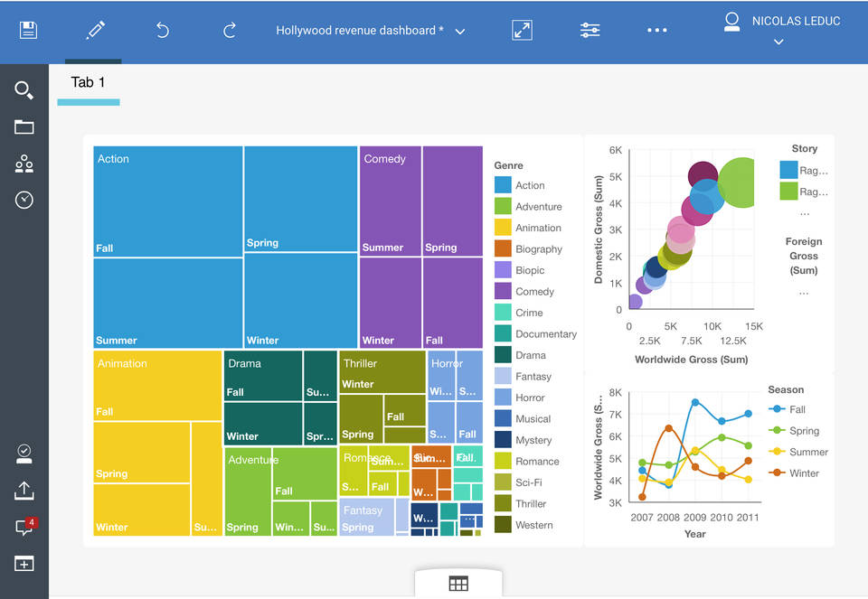Open Search in the left sidebar
Screen dimensions: 868x599
pos(24,90)
